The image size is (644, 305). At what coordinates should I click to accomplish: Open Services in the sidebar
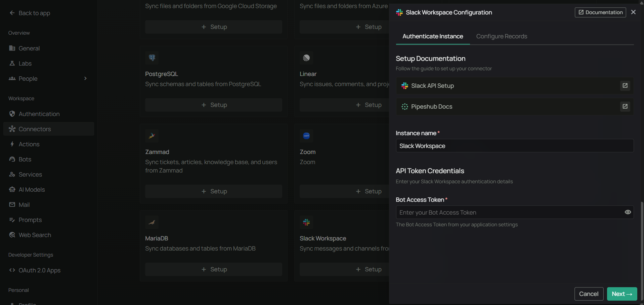coord(49,174)
